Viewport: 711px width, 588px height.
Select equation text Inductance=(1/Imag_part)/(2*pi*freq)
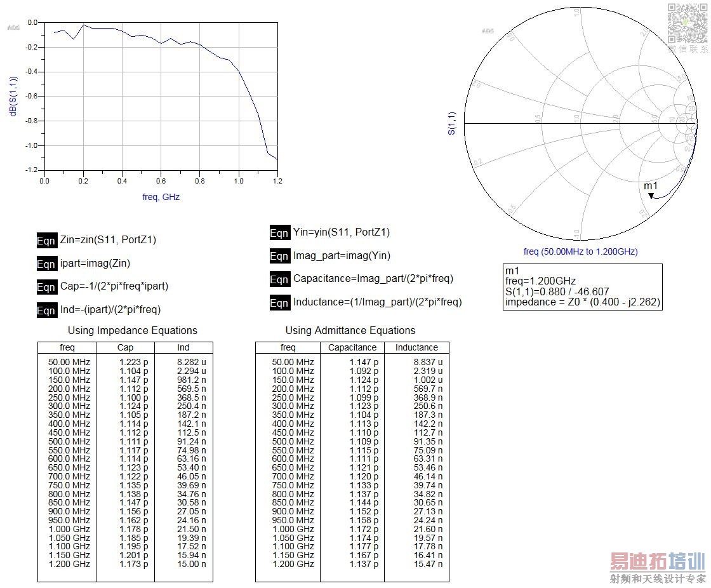pyautogui.click(x=377, y=302)
